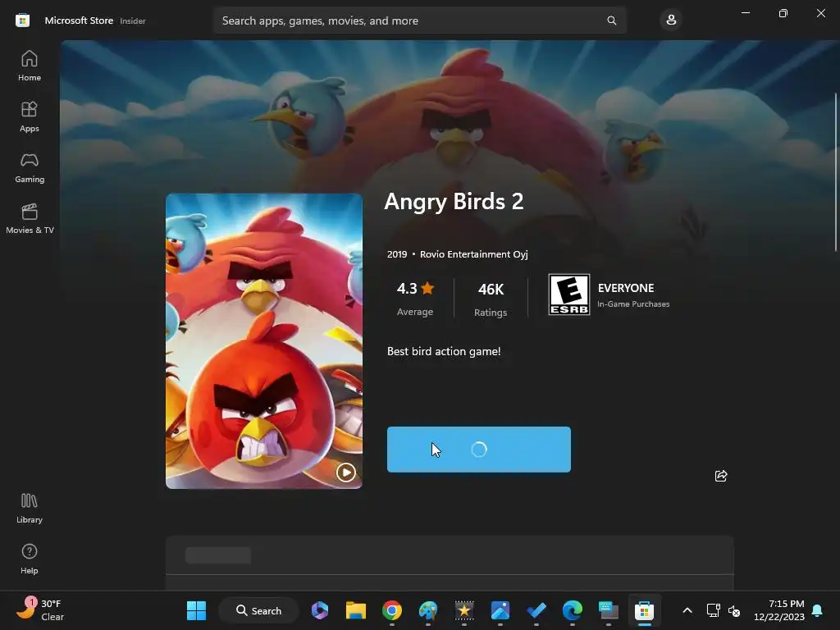Viewport: 840px width, 630px height.
Task: Click the In-Game Purchases label
Action: [633, 304]
